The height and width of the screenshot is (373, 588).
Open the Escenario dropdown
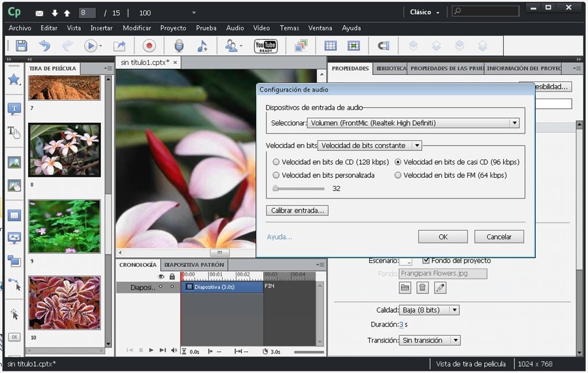(406, 261)
